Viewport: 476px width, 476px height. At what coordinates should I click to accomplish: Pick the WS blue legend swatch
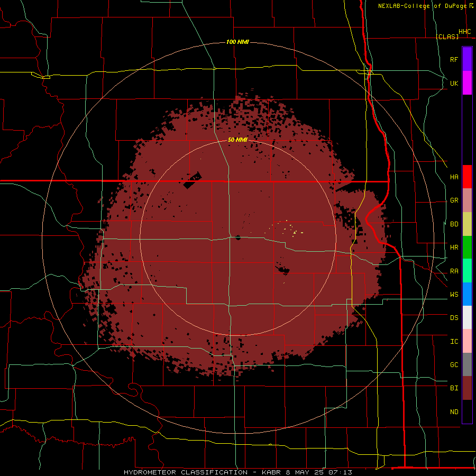point(467,294)
